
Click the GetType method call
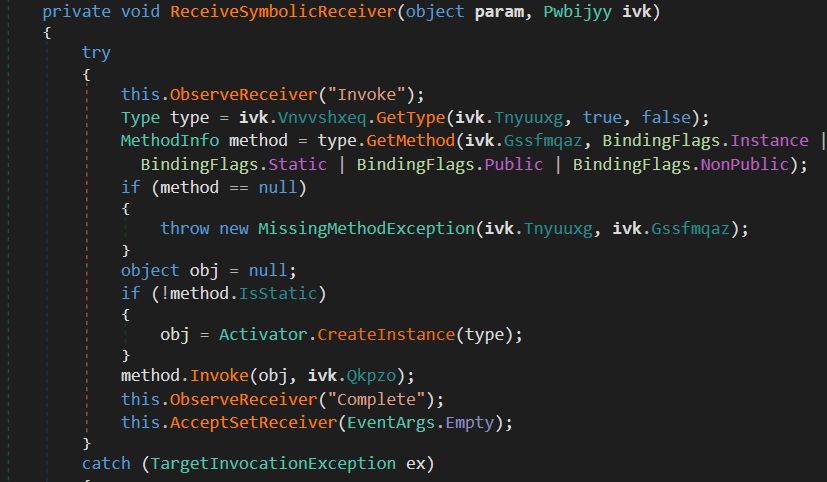[411, 118]
